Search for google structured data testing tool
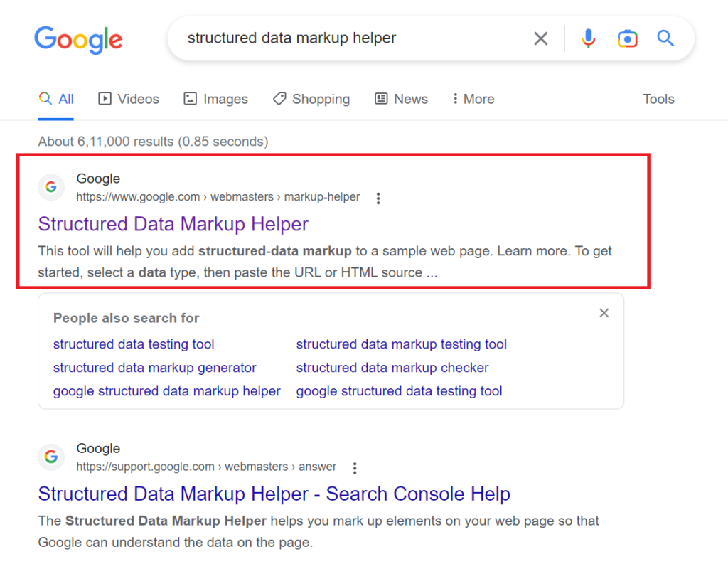The width and height of the screenshot is (728, 569). 400,391
